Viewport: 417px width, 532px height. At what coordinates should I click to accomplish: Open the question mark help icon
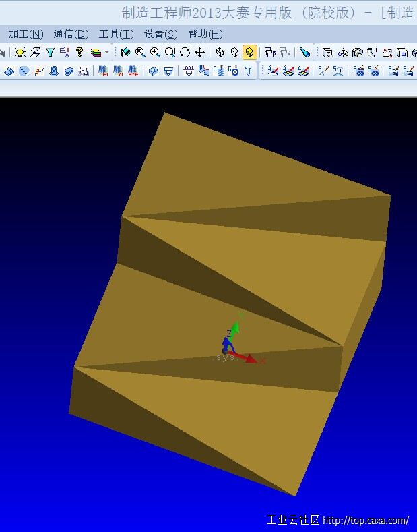(x=79, y=53)
